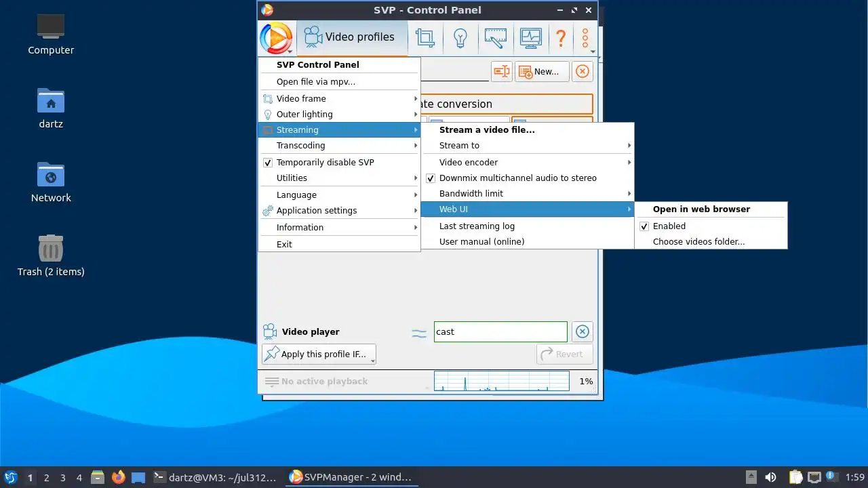The height and width of the screenshot is (488, 868).
Task: Click the rename profile icon button
Action: [x=501, y=71]
